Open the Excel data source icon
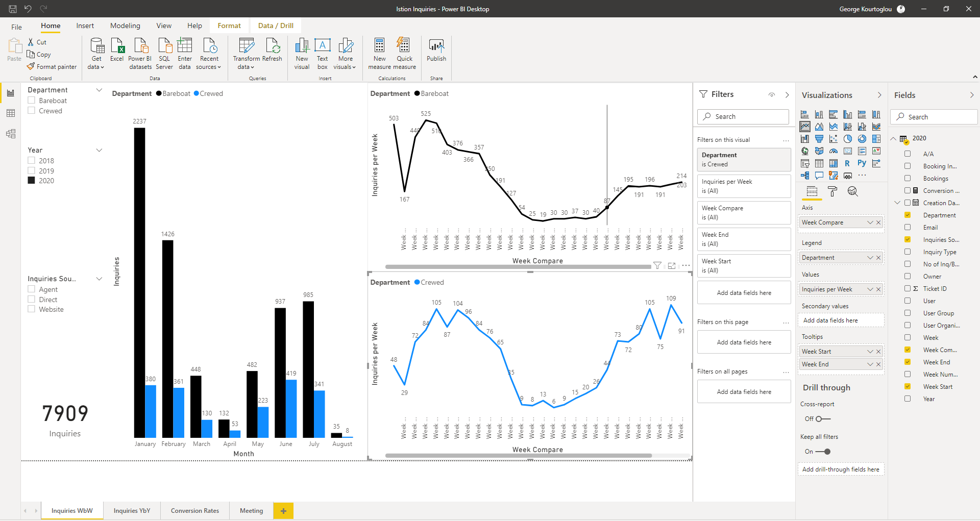The height and width of the screenshot is (521, 980). tap(117, 49)
